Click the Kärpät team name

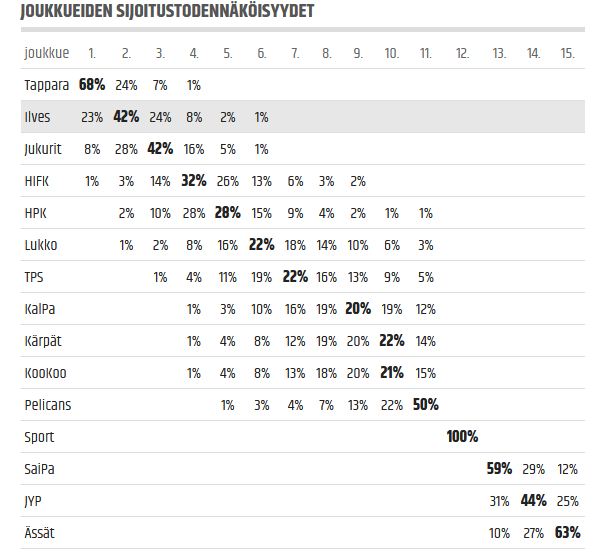pyautogui.click(x=43, y=341)
